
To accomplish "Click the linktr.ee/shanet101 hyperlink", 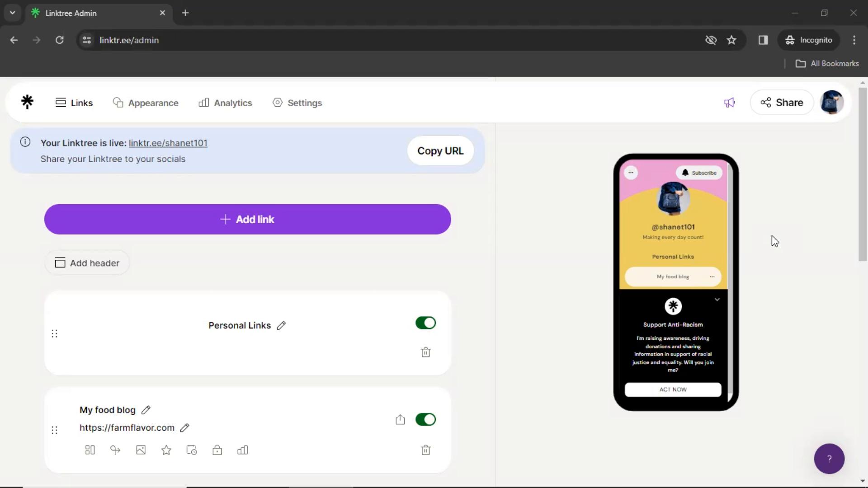I will 168,143.
